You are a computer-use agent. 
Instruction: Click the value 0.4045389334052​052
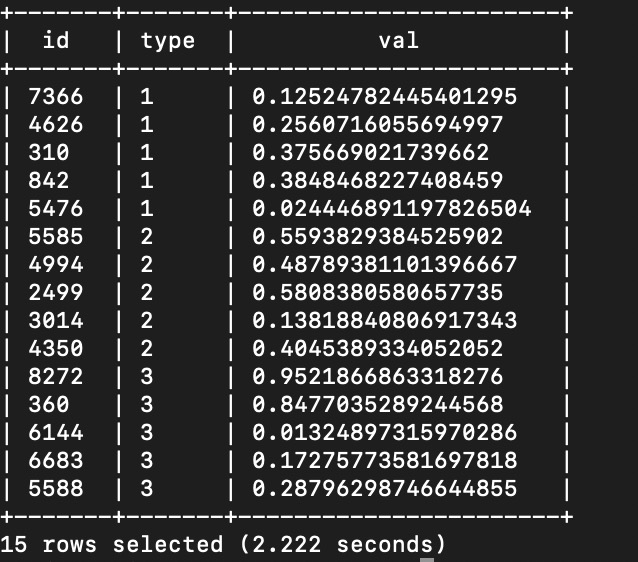coord(377,349)
